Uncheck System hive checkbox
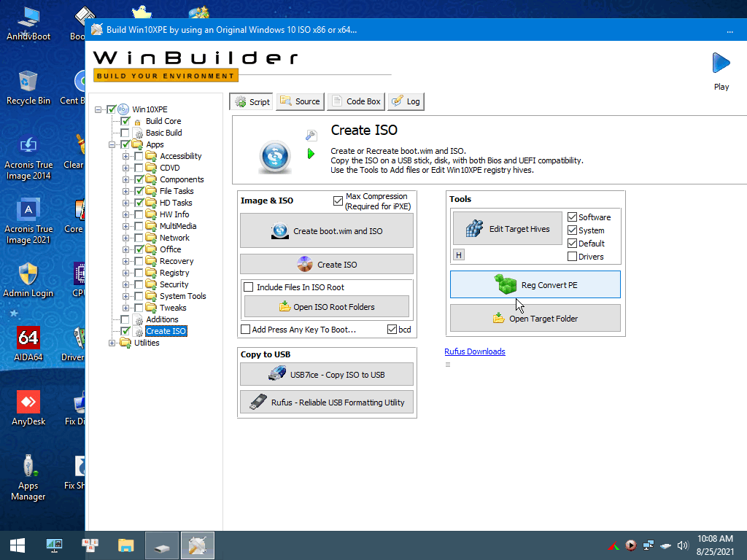747x560 pixels. (x=572, y=230)
